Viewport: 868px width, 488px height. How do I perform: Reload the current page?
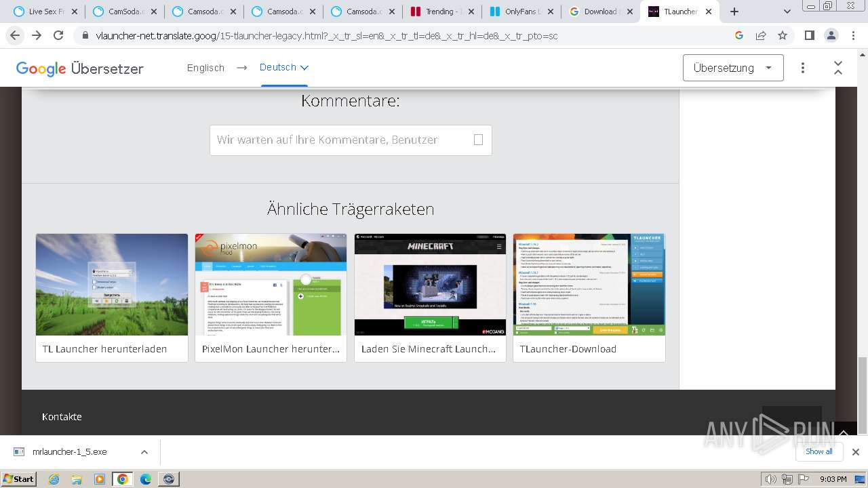[x=58, y=35]
